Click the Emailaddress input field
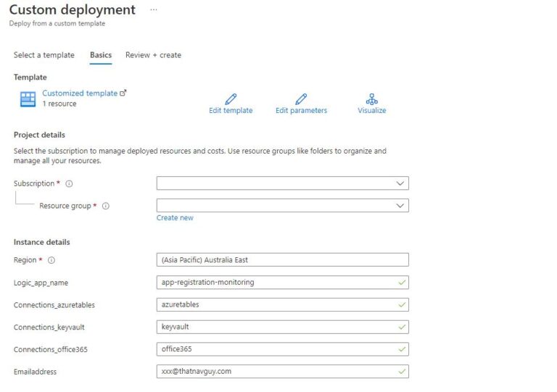Screen dimensions: 557x392 tap(282, 372)
